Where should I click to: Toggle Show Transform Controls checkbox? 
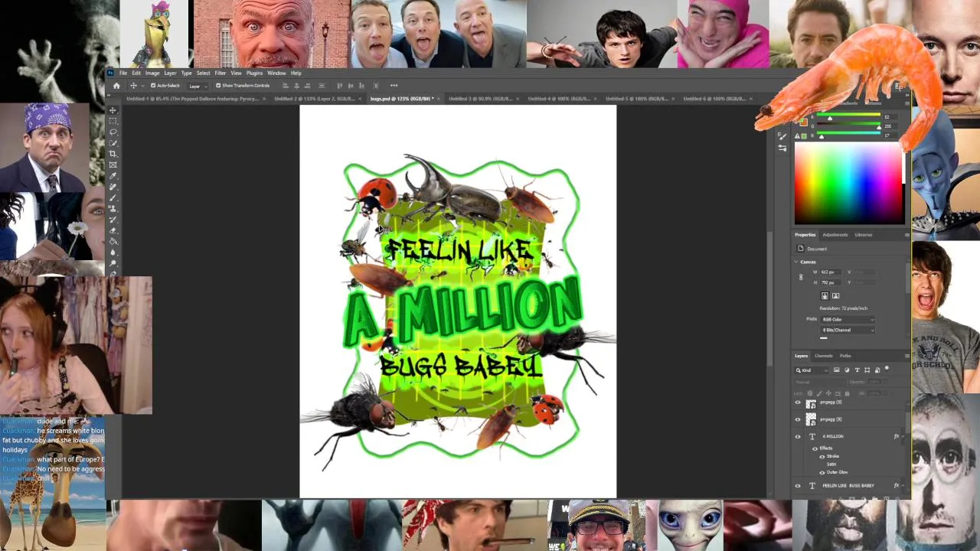pyautogui.click(x=218, y=86)
